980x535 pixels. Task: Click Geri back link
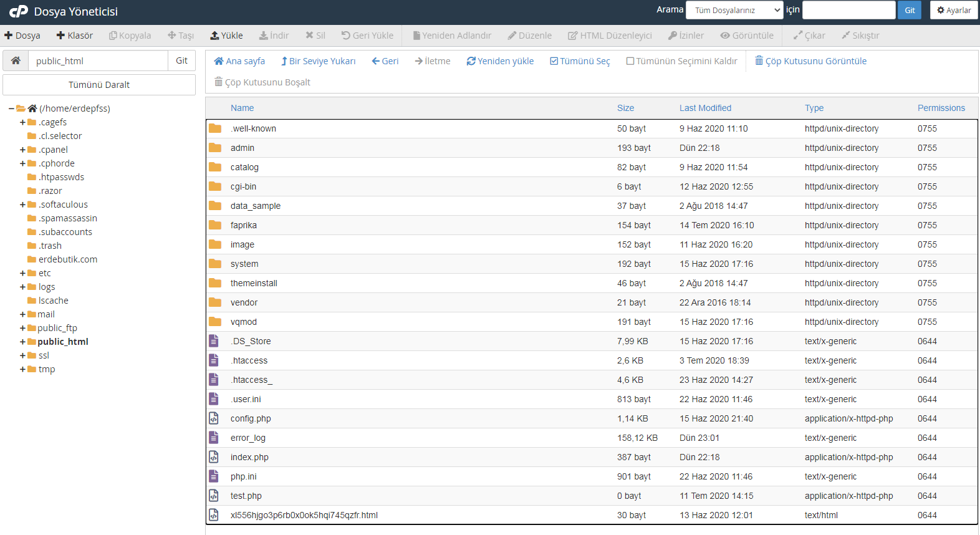pos(385,61)
